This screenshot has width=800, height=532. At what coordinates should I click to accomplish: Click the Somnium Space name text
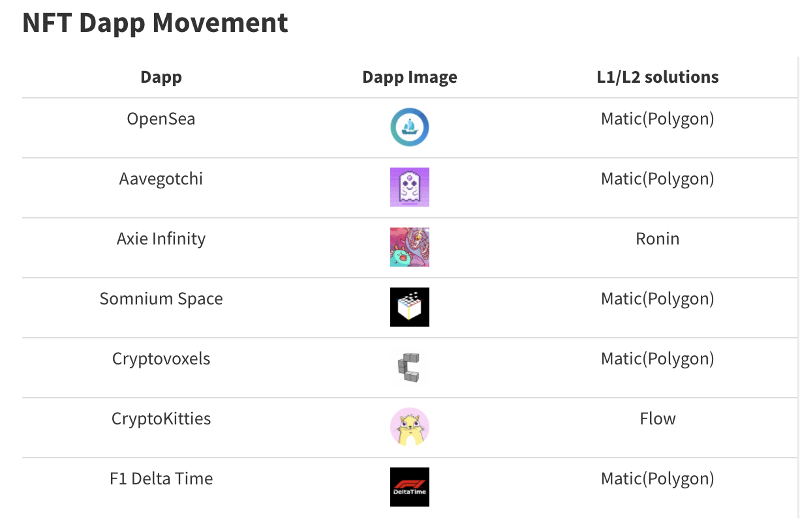pyautogui.click(x=161, y=299)
